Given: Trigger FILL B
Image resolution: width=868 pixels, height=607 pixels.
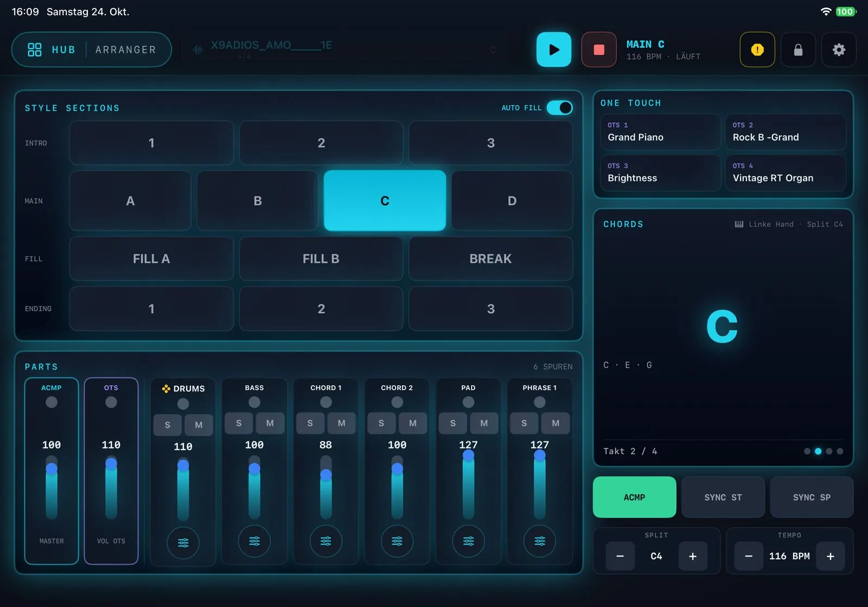Looking at the screenshot, I should pos(321,258).
